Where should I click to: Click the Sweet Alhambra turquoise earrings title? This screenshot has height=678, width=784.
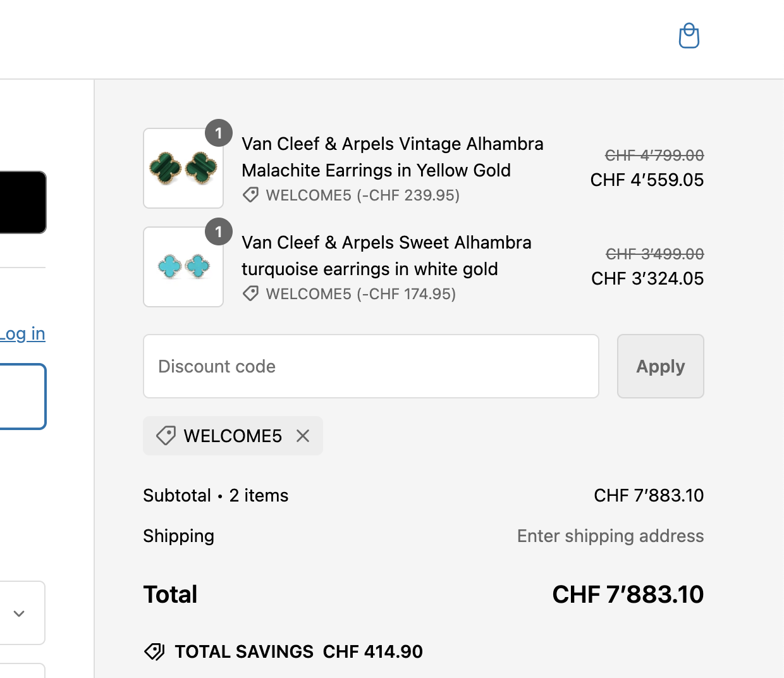click(386, 256)
